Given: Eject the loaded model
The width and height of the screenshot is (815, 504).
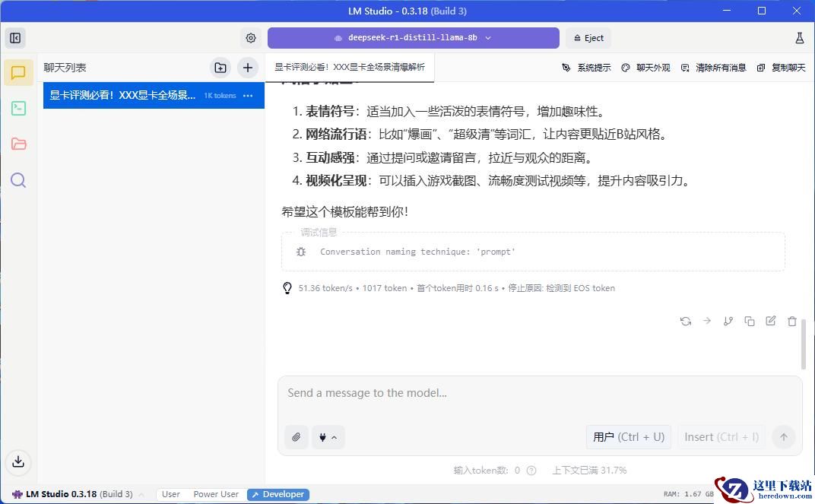Looking at the screenshot, I should pyautogui.click(x=588, y=38).
